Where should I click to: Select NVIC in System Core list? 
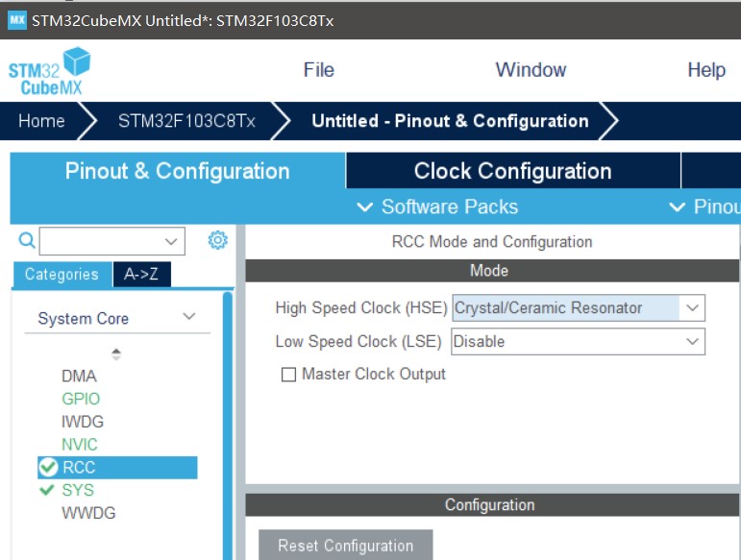tap(80, 445)
